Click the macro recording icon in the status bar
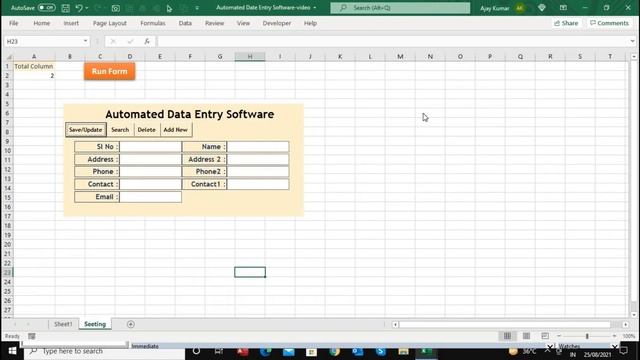Image resolution: width=640 pixels, height=360 pixels. point(31,336)
